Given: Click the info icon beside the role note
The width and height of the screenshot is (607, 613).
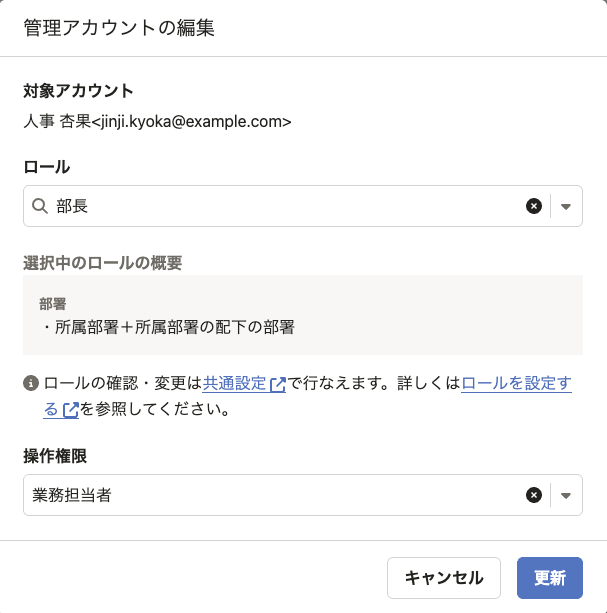Looking at the screenshot, I should point(31,383).
